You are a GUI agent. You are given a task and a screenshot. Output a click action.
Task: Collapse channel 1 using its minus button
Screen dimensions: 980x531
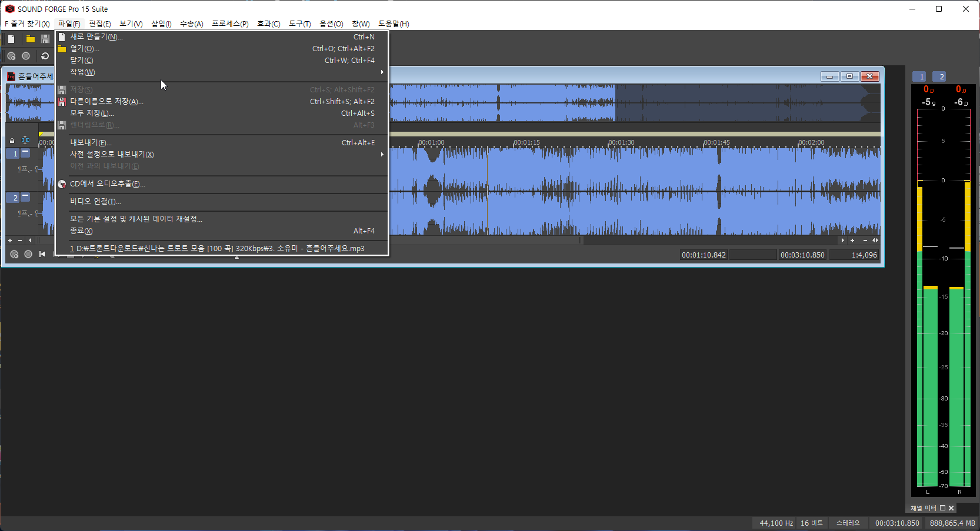click(25, 153)
